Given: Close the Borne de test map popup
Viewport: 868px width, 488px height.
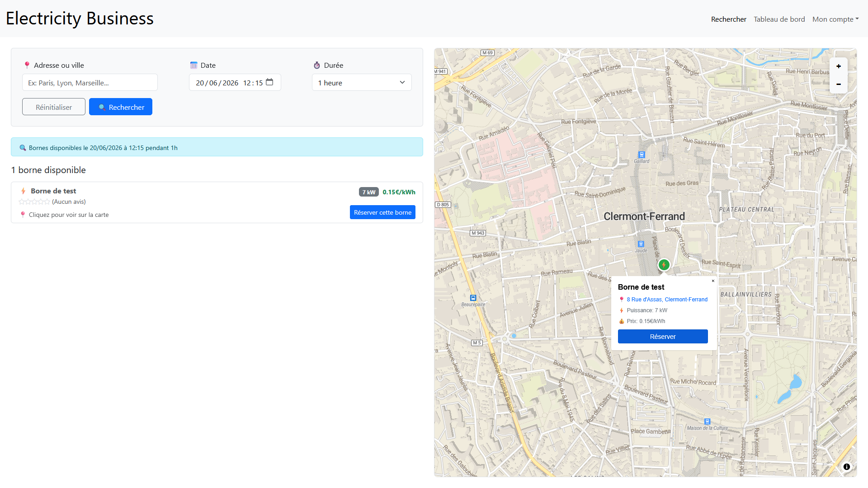Looking at the screenshot, I should [x=713, y=281].
